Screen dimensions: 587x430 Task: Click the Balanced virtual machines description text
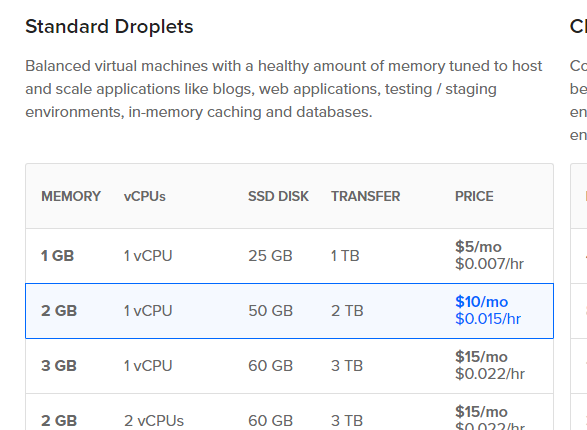coord(283,89)
